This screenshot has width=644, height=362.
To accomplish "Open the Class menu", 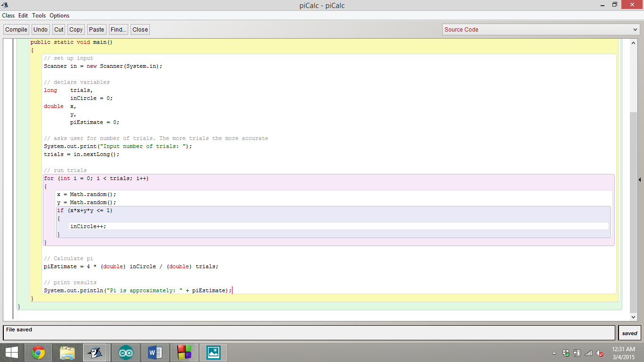I will (8, 16).
